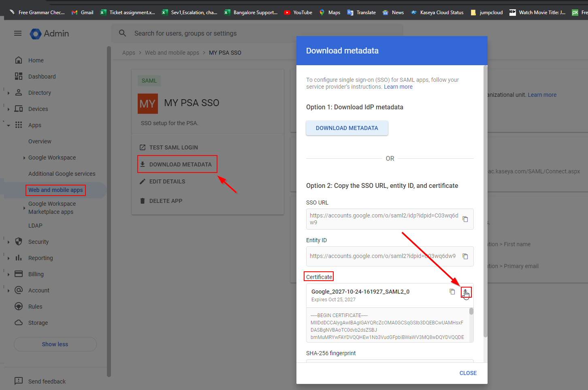Expand the Directory section arrow
Viewport: 588px width, 390px height.
coord(9,93)
